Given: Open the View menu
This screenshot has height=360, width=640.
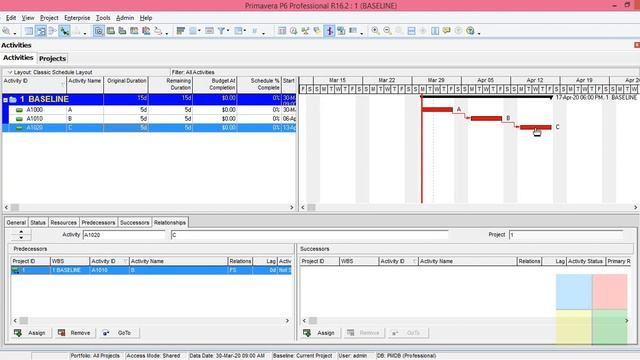Looking at the screenshot, I should tap(28, 18).
